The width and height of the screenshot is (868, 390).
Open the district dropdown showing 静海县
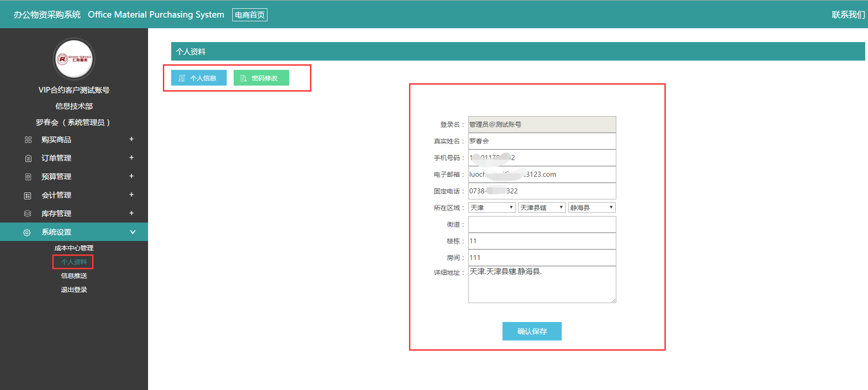pos(592,208)
